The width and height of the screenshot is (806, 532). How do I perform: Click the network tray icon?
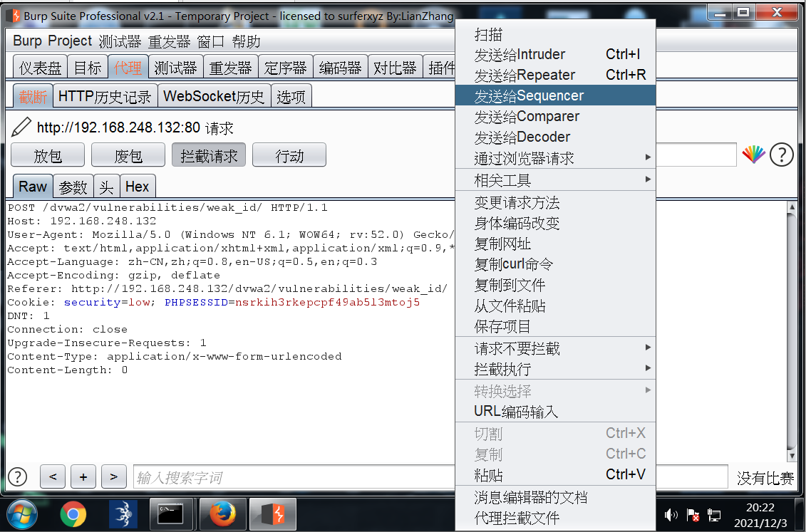coord(714,514)
